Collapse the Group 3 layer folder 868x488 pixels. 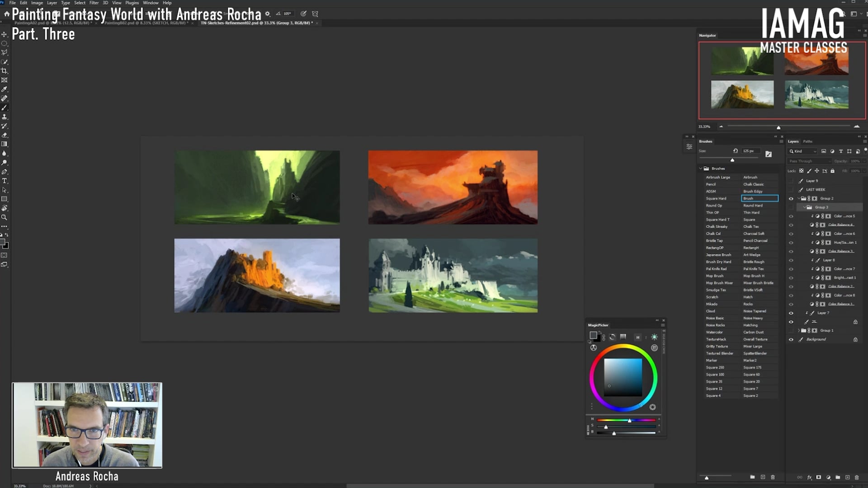[x=804, y=207]
